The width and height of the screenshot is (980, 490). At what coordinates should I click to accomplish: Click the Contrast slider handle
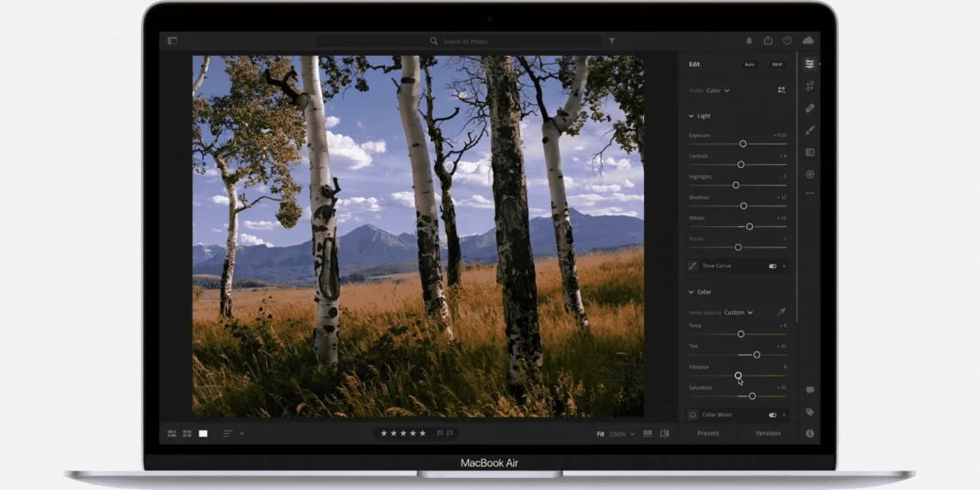point(741,164)
